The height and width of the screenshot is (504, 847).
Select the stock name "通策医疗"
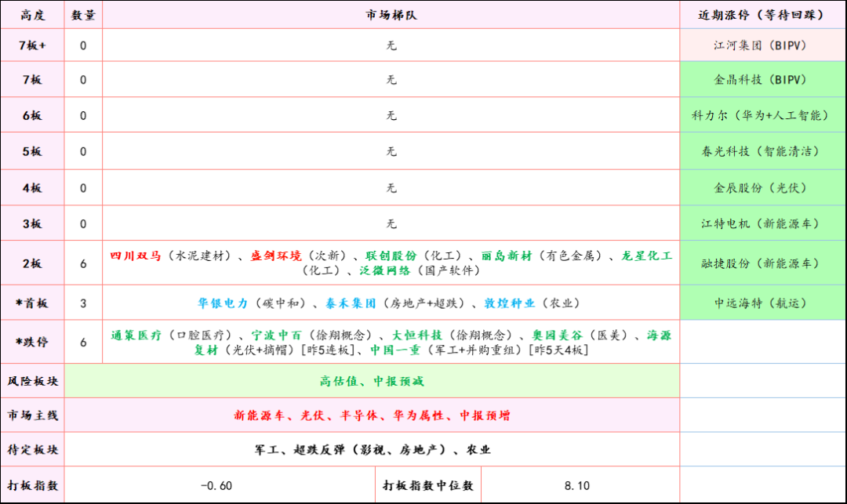pyautogui.click(x=136, y=335)
